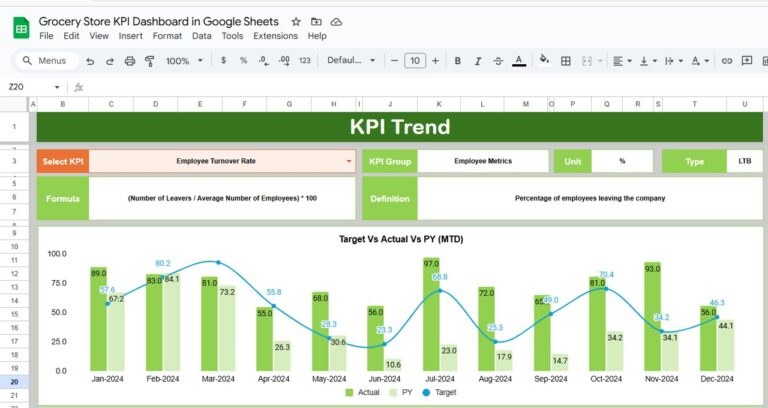The height and width of the screenshot is (408, 768).
Task: Open horizontal align dropdown
Action: click(622, 61)
